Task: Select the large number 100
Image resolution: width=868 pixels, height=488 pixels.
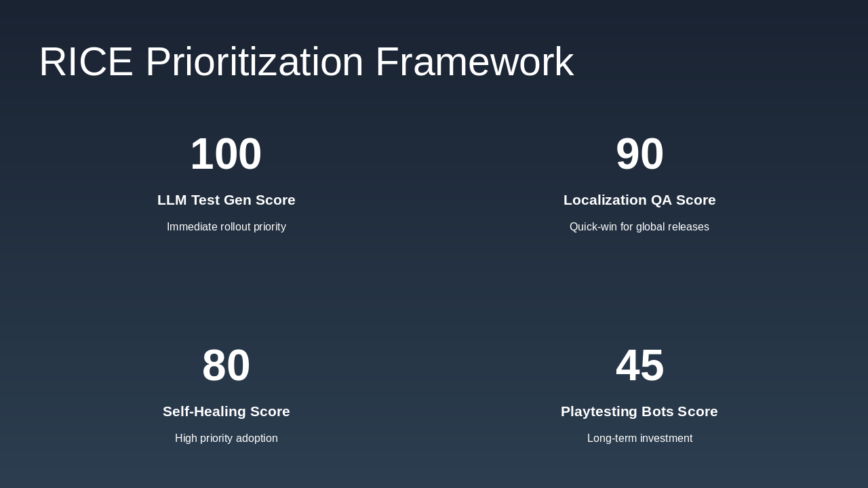Action: 226,154
